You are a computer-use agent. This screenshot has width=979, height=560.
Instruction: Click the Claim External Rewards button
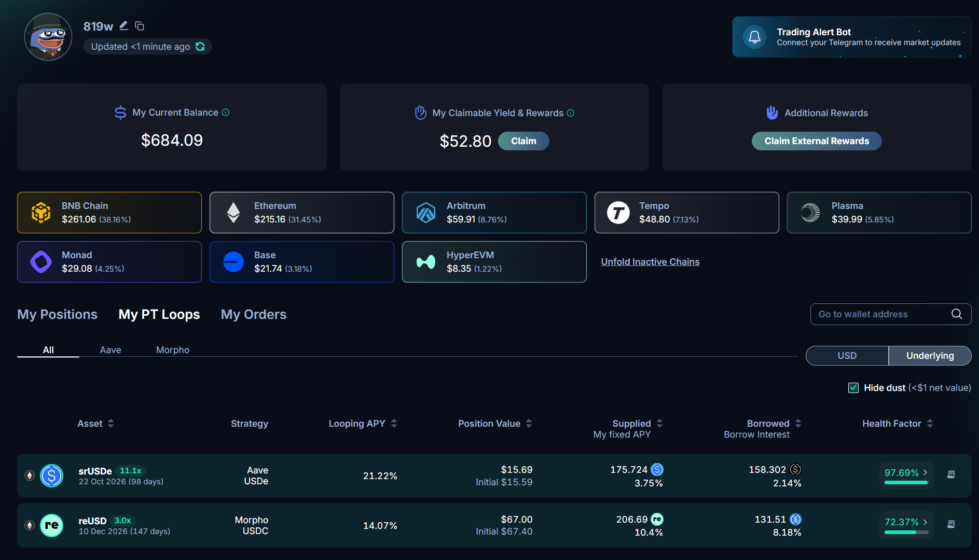click(817, 141)
